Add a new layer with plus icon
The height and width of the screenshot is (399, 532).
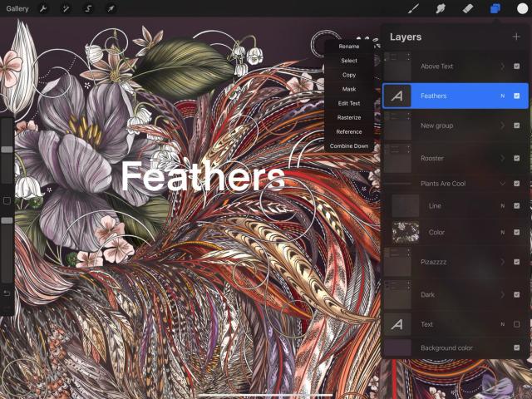(x=516, y=37)
